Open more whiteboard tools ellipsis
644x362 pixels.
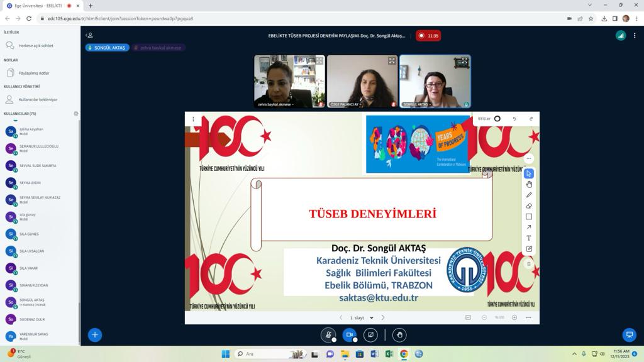528,158
